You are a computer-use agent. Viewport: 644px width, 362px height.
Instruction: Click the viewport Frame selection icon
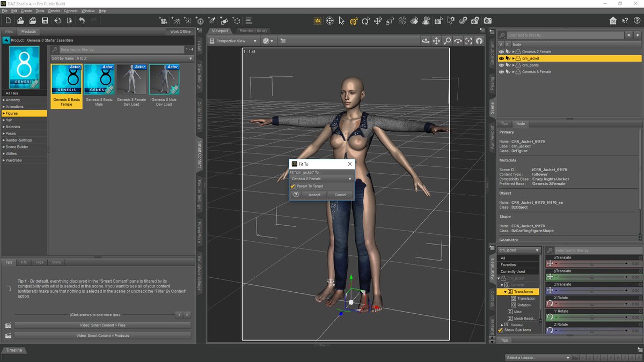point(469,41)
